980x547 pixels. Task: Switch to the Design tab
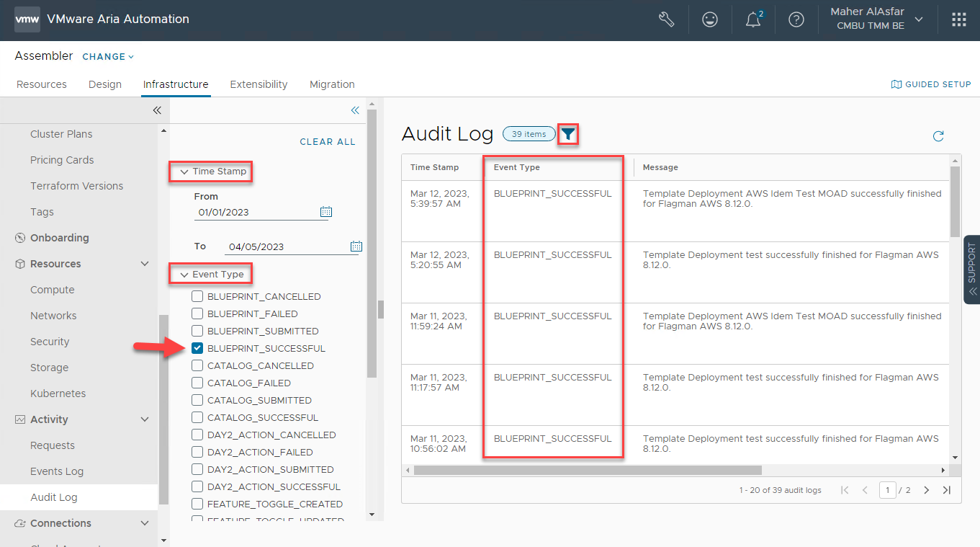point(105,84)
